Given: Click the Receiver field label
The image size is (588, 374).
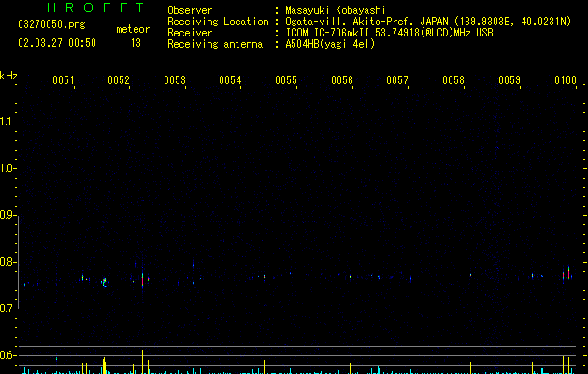Looking at the screenshot, I should point(190,33).
